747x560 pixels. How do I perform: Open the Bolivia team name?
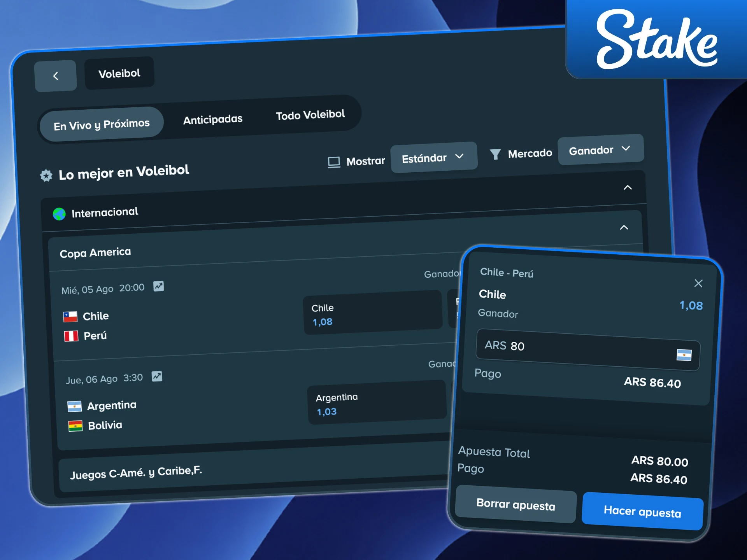coord(105,425)
